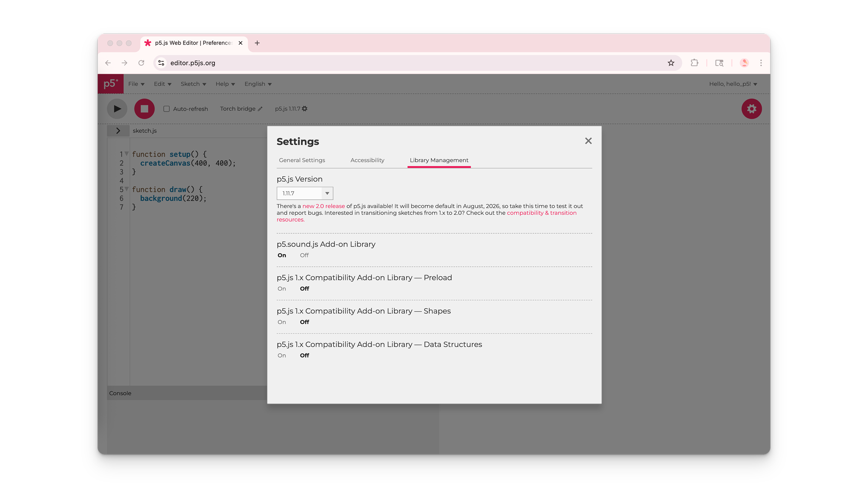Image resolution: width=868 pixels, height=488 pixels.
Task: Toggle the Auto-refresh checkbox
Action: (x=167, y=109)
